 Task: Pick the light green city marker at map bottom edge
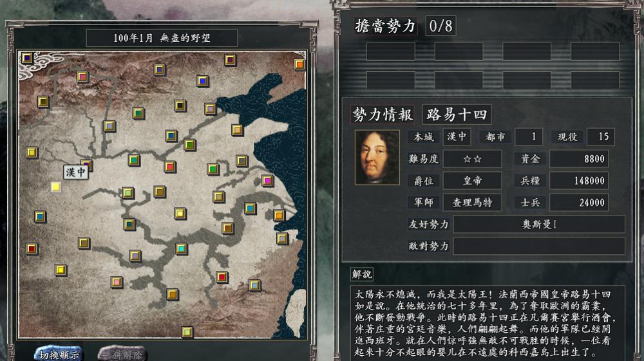[187, 331]
